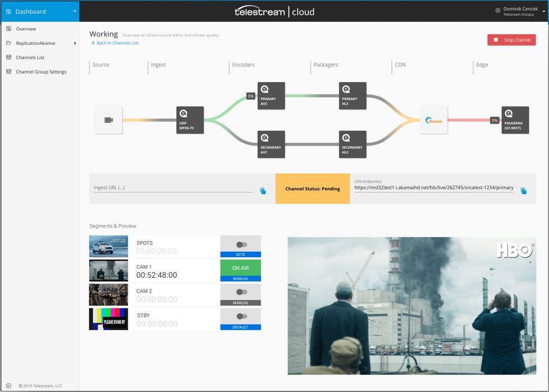This screenshot has height=392, width=549.
Task: Select the UDP MPEG-TS ingest node
Action: click(190, 120)
